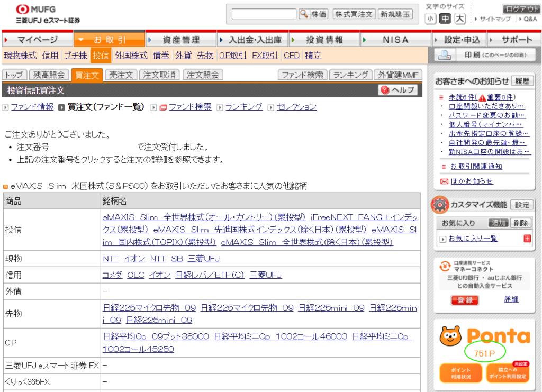The image size is (542, 392).
Task: Click the arrow icon before ファンド情報
Action: [5, 107]
